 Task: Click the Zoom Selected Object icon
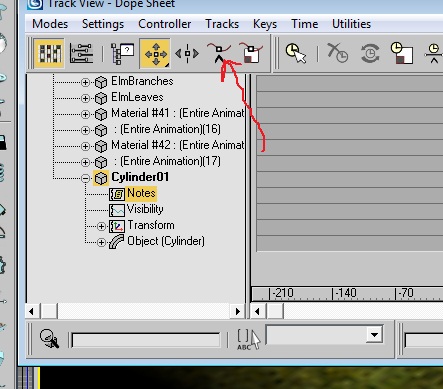click(49, 339)
